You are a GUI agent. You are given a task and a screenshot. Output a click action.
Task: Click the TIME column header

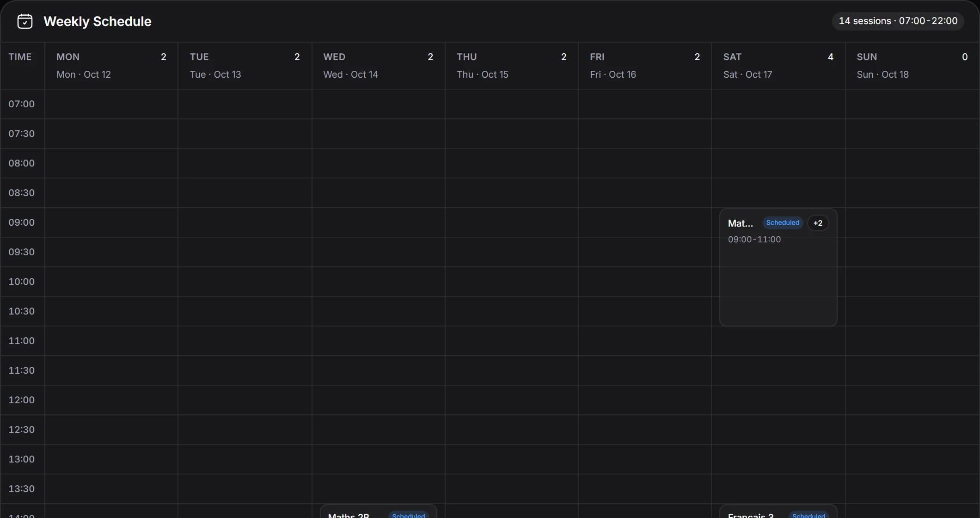[20, 57]
